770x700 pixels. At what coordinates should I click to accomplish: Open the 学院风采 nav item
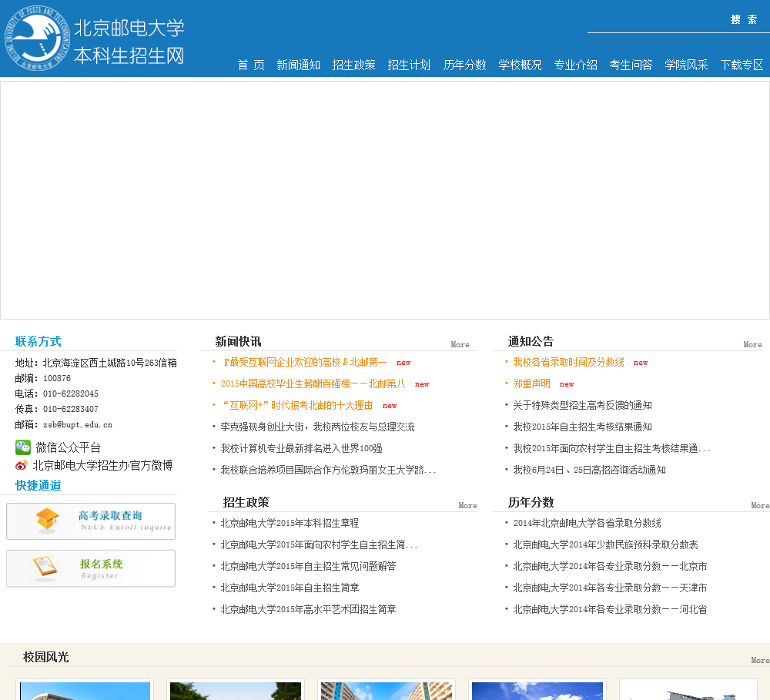687,65
